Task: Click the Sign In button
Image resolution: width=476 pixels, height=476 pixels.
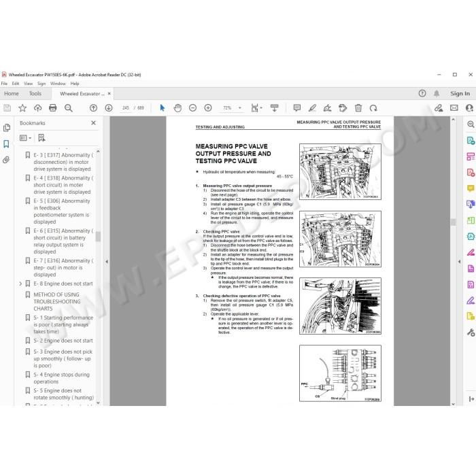Action: 460,94
